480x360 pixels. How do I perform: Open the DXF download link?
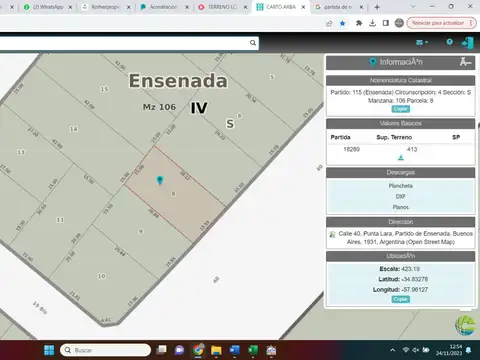pyautogui.click(x=400, y=196)
